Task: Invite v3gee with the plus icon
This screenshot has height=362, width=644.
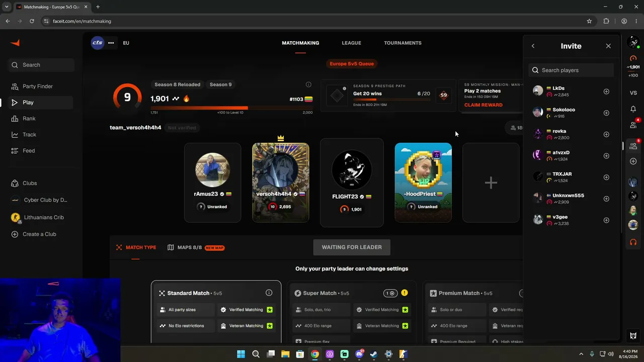Action: click(606, 220)
